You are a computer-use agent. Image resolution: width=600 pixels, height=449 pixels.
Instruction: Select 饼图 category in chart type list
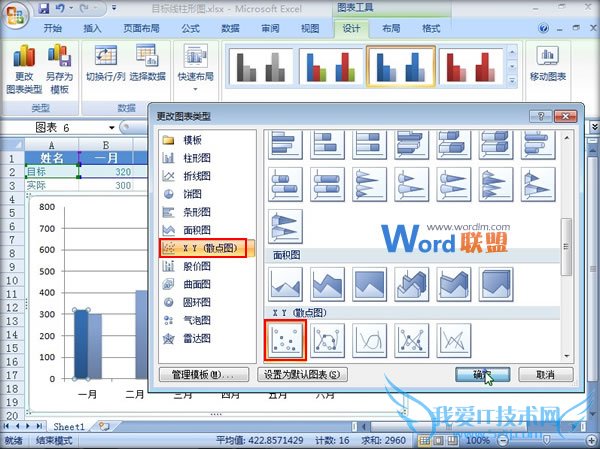207,194
